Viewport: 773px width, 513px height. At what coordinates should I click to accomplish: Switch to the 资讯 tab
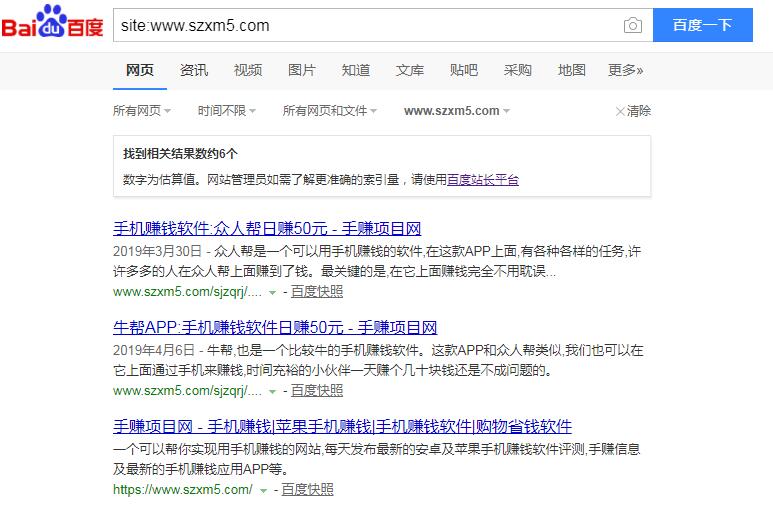click(x=194, y=70)
